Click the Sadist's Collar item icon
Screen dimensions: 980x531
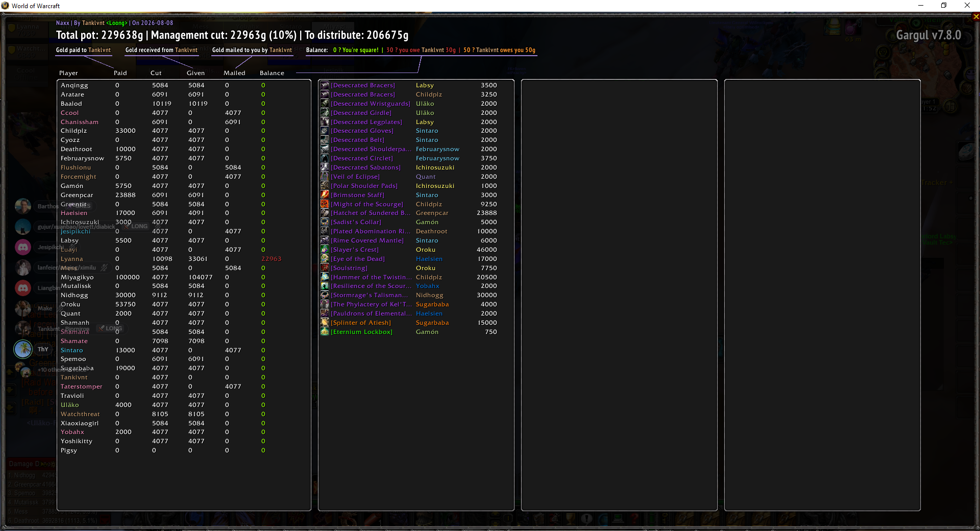click(325, 222)
